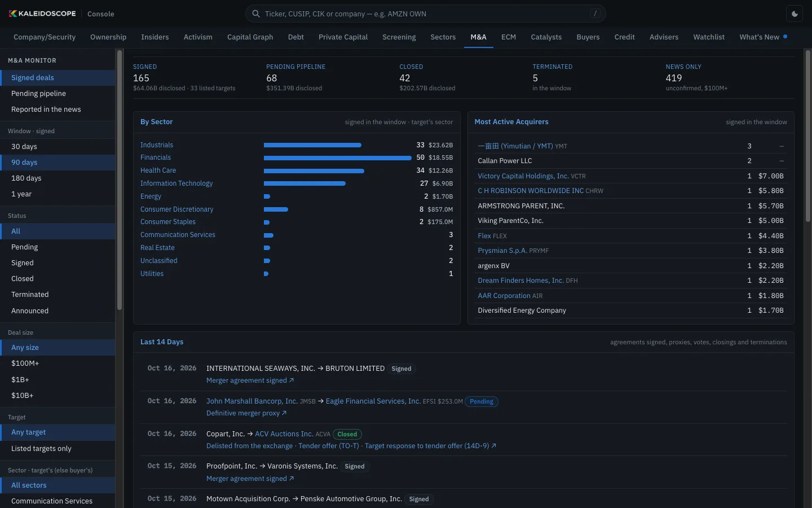Focus the ticker, CUSIP or company search field
The width and height of the screenshot is (812, 508).
click(426, 14)
